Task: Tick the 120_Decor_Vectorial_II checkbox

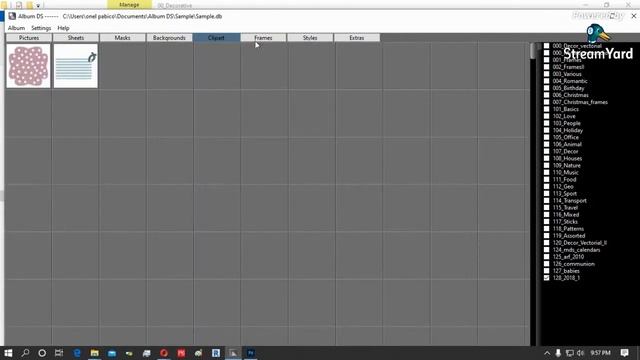Action: coord(547,242)
